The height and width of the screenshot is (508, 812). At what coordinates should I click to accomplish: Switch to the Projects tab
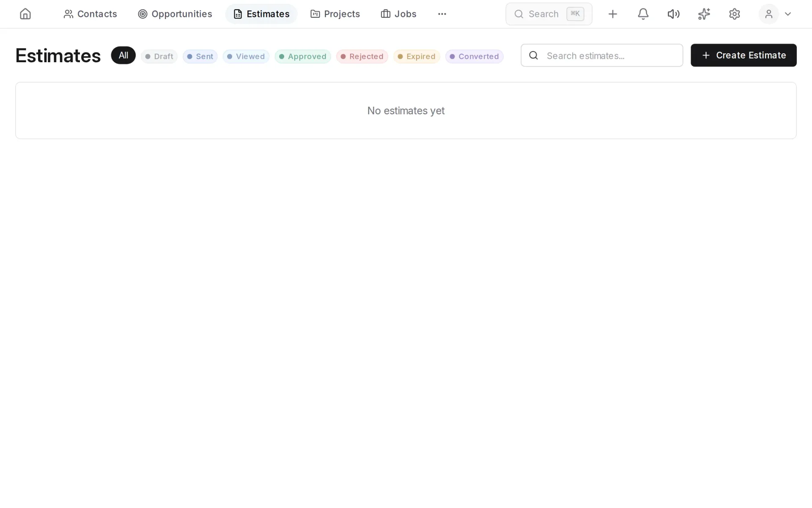pyautogui.click(x=335, y=14)
